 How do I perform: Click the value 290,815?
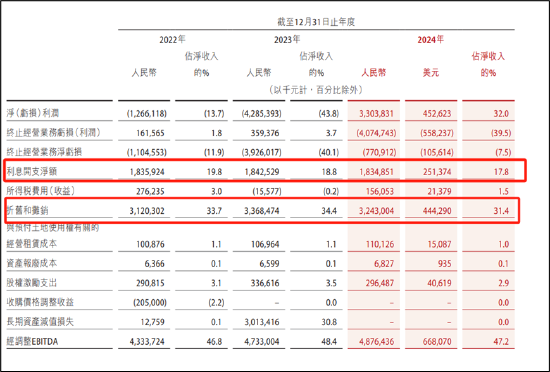(x=150, y=283)
